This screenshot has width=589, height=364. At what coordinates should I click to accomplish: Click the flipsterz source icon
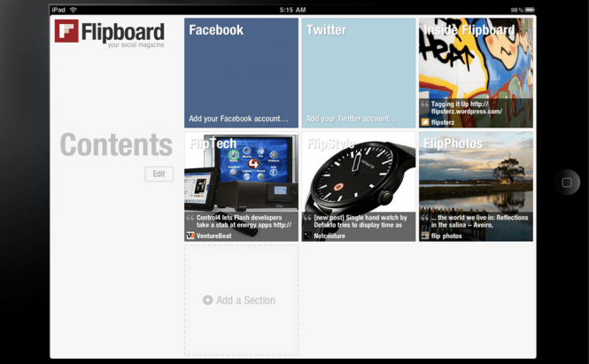[x=425, y=121]
